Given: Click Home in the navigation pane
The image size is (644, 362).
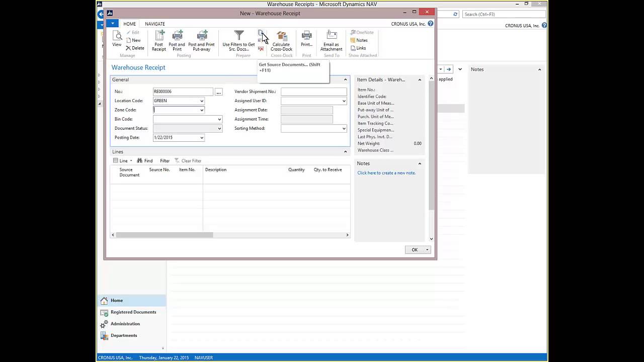Looking at the screenshot, I should click(x=132, y=301).
